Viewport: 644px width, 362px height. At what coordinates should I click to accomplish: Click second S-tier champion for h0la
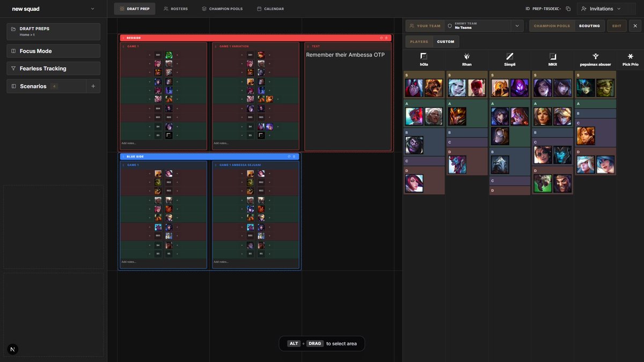tap(434, 88)
